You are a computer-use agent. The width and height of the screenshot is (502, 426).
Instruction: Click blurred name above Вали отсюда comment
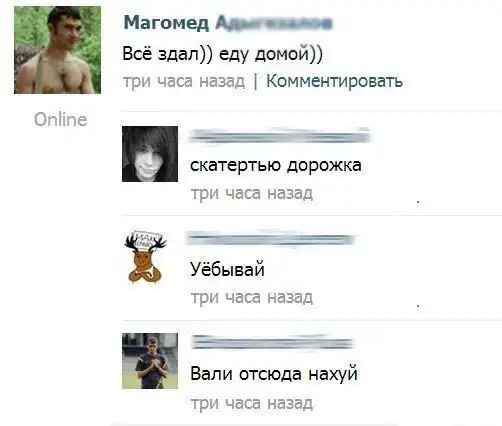pos(272,343)
